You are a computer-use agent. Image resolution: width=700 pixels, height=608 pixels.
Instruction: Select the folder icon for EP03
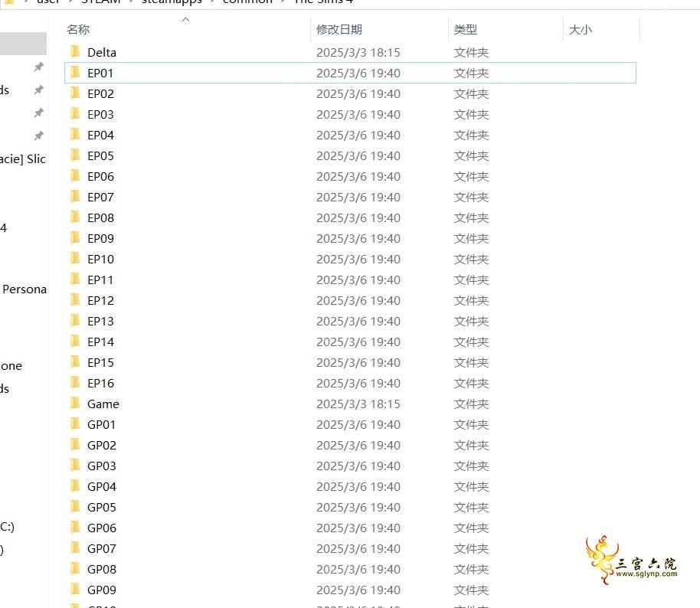[x=75, y=114]
